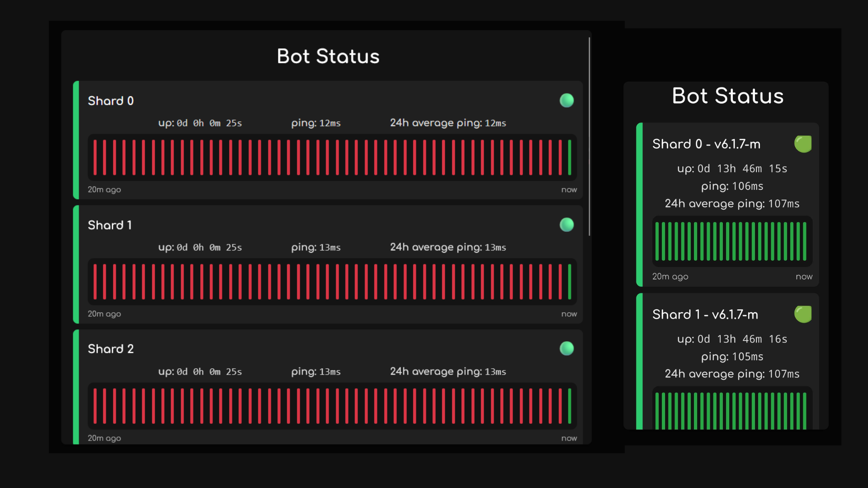Click the 'ping: 13ms' value in Shard 1
Screen dimensions: 868x488
[316, 247]
